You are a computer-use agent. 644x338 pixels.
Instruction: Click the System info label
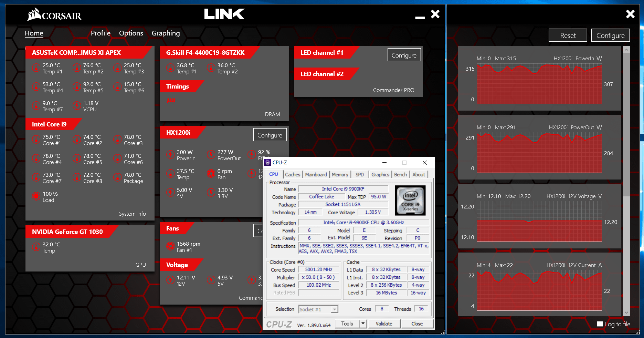[x=133, y=214]
